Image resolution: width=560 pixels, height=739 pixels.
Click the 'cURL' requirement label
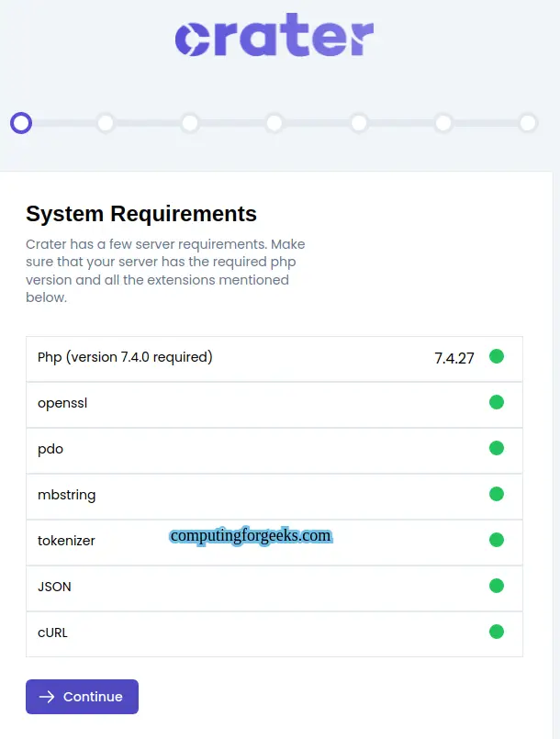[52, 633]
